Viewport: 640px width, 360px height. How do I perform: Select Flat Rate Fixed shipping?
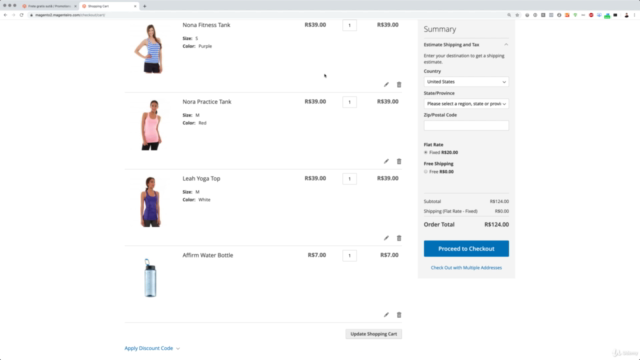[x=426, y=152]
